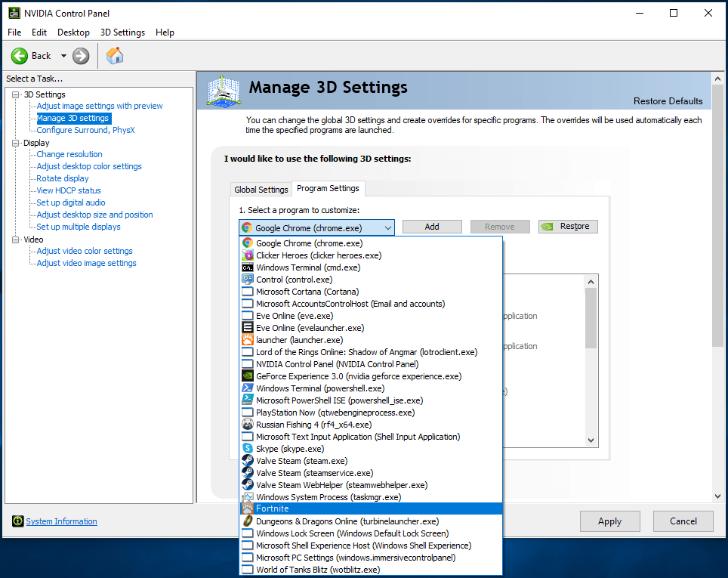The width and height of the screenshot is (728, 578).
Task: Open Adjust video color settings task
Action: click(x=85, y=251)
